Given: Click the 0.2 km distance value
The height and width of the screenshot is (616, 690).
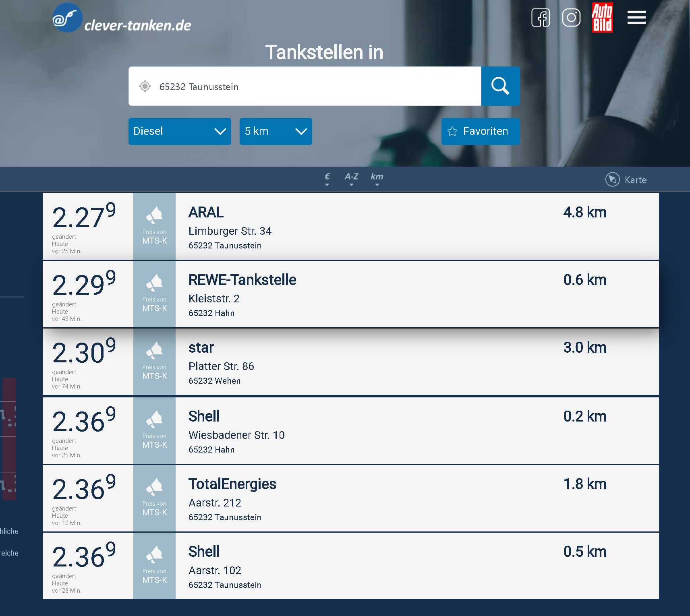Looking at the screenshot, I should [x=585, y=416].
